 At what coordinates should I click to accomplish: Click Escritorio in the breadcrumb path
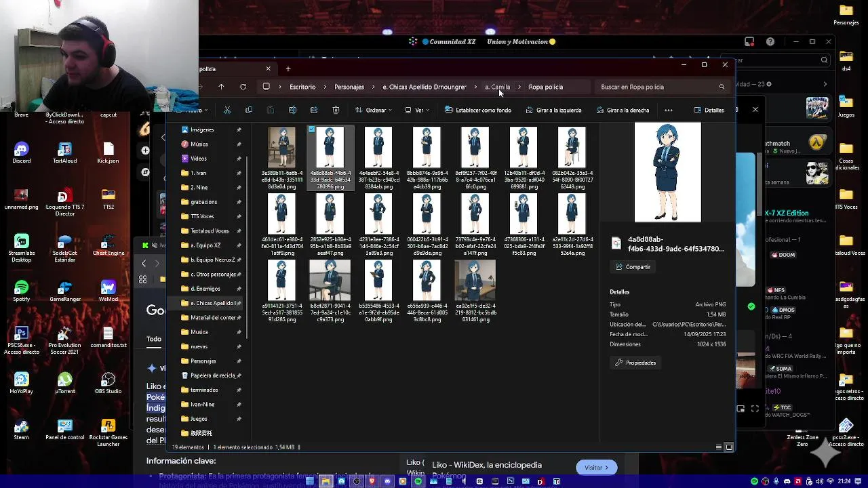[x=302, y=87]
